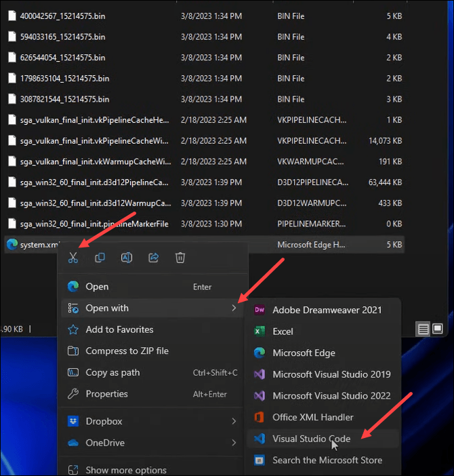
Task: Open Properties from the context menu
Action: point(106,394)
